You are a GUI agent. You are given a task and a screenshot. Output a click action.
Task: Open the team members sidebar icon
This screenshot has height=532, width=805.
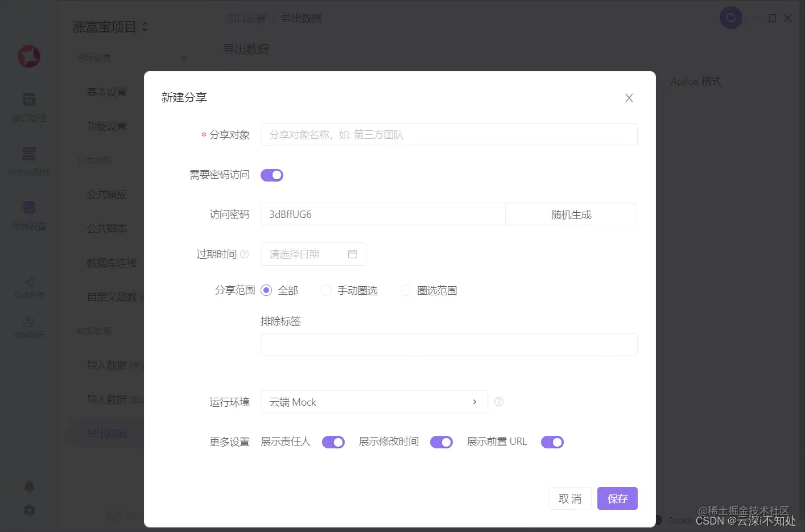pos(28,326)
